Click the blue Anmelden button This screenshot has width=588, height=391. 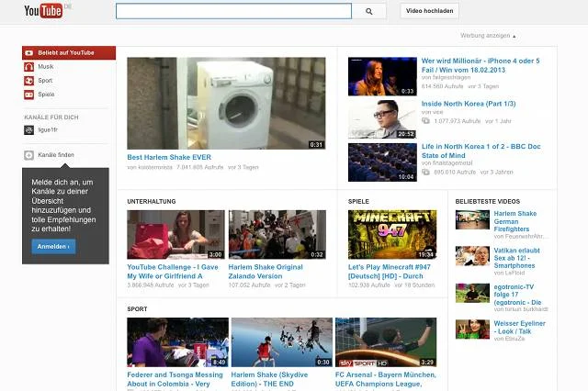pos(53,246)
